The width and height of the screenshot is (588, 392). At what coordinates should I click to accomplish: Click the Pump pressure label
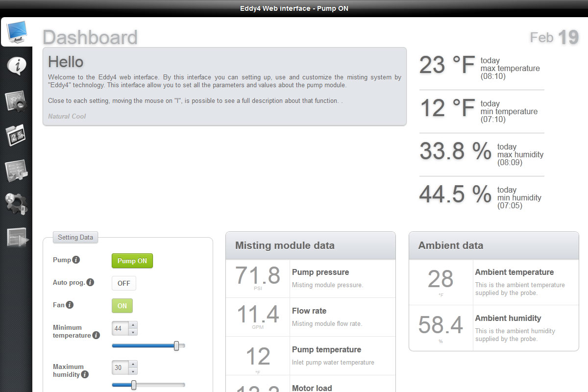coord(320,272)
